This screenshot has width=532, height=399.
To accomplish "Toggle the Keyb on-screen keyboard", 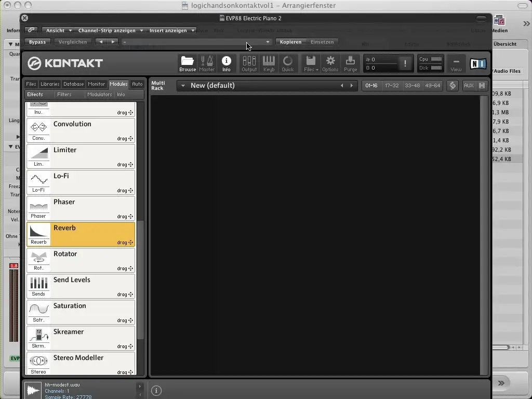I will point(269,63).
